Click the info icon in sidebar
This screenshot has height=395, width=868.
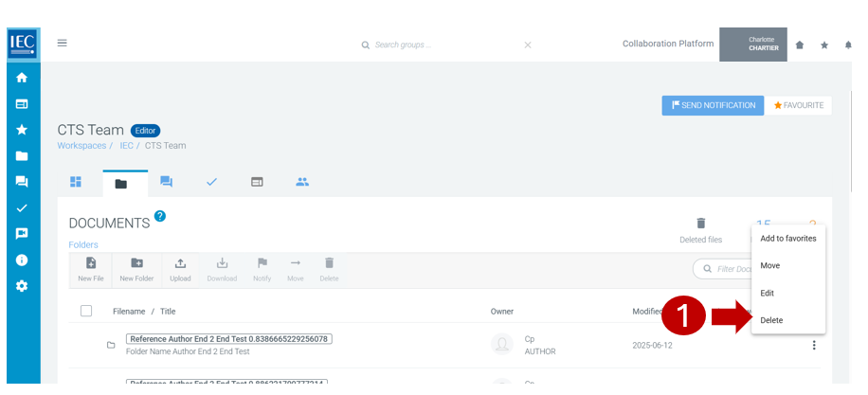click(x=22, y=260)
